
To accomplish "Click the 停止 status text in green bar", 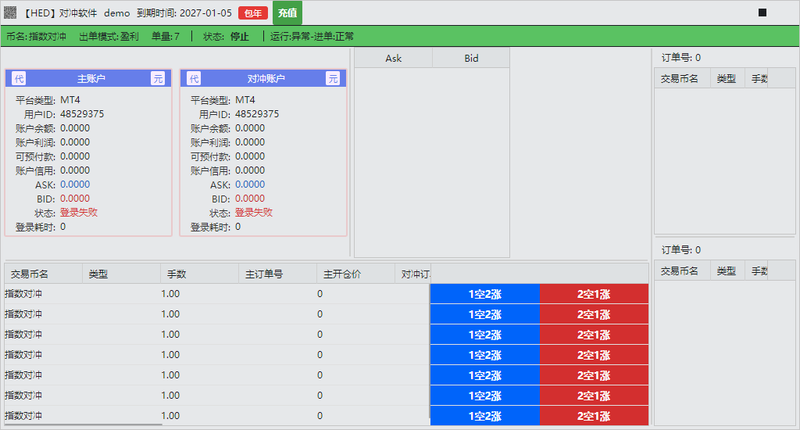I will pyautogui.click(x=239, y=36).
